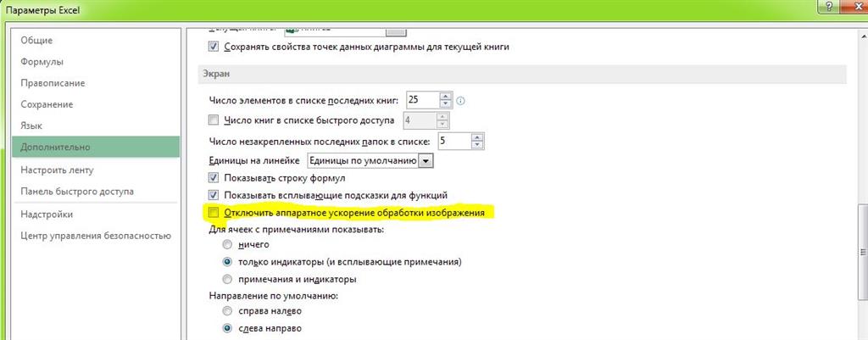
Task: Click the recent books count field showing 25
Action: (422, 100)
